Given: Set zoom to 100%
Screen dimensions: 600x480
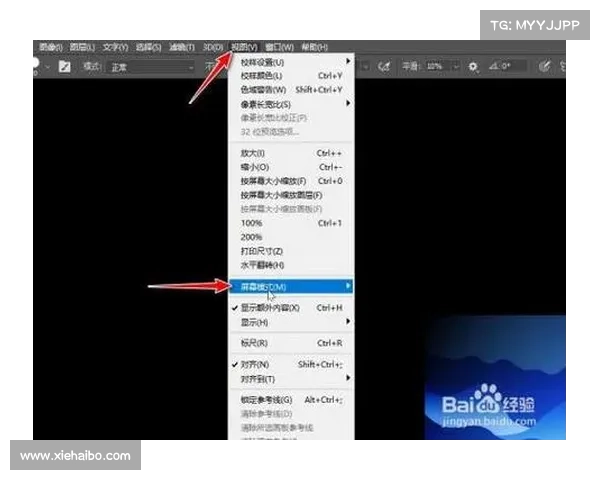Looking at the screenshot, I should click(x=291, y=223).
